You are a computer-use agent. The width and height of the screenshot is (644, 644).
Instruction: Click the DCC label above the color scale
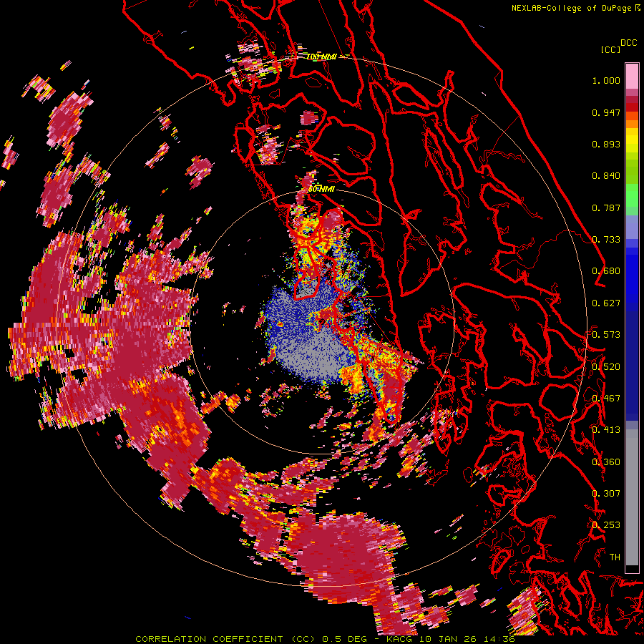point(629,43)
